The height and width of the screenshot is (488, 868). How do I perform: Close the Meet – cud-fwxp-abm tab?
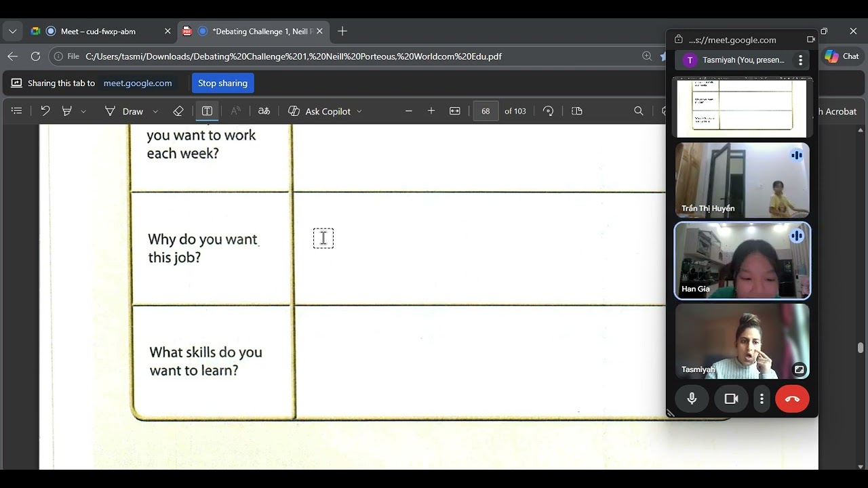click(167, 31)
